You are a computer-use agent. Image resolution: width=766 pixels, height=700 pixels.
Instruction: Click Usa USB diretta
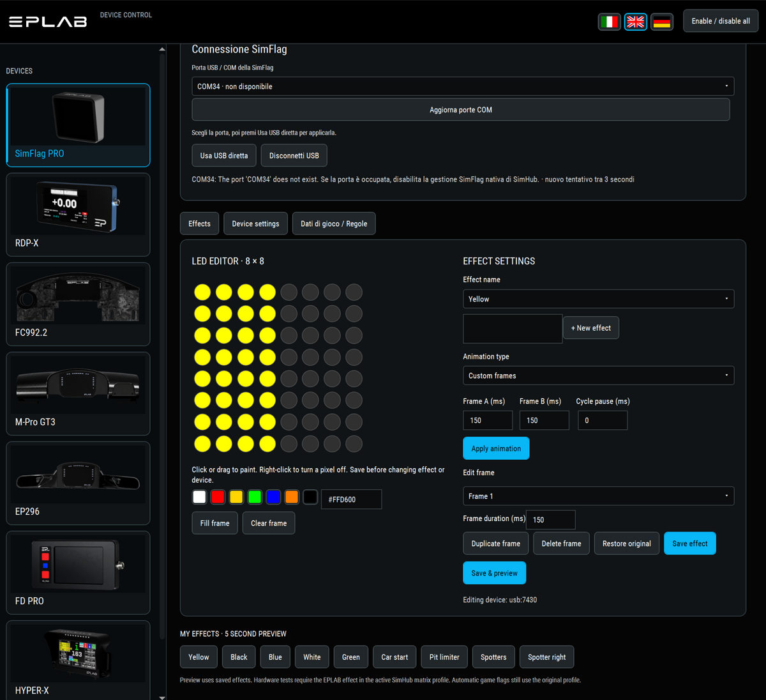coord(224,155)
